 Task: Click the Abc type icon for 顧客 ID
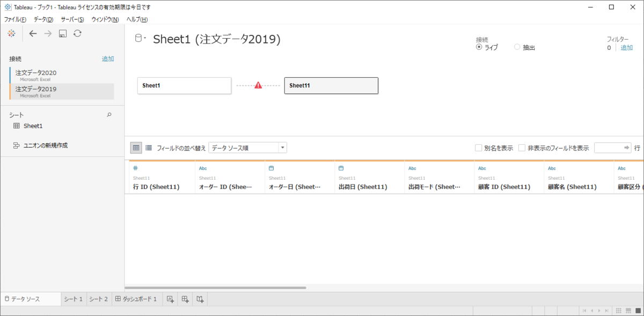point(482,168)
